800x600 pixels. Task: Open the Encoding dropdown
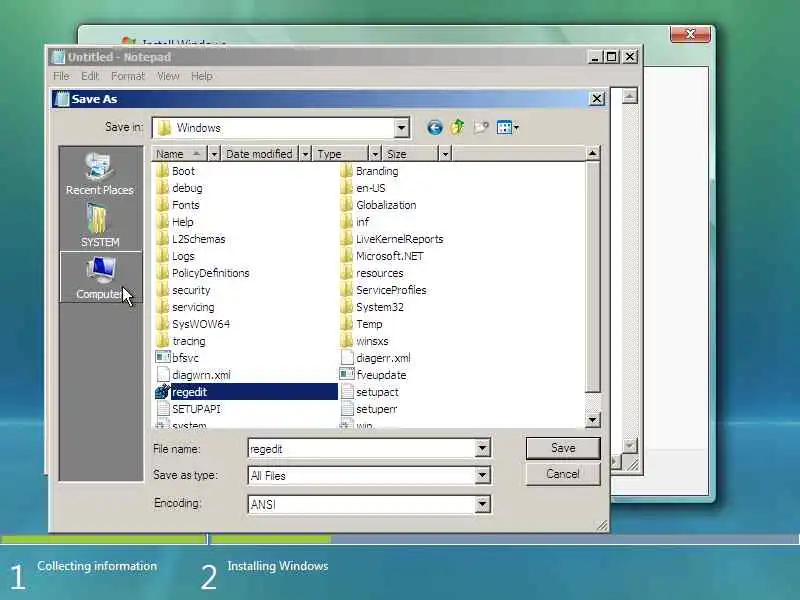pyautogui.click(x=482, y=504)
